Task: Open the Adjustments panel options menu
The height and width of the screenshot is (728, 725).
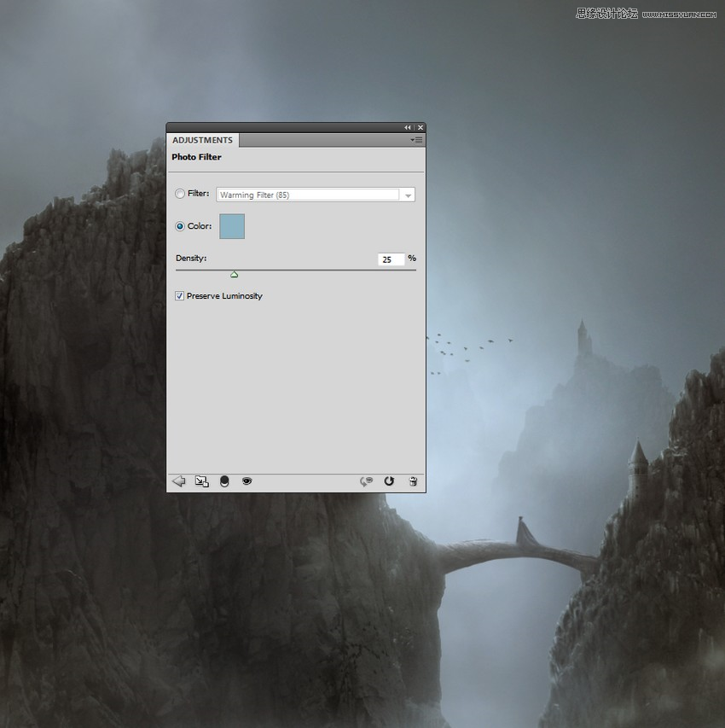Action: 416,140
